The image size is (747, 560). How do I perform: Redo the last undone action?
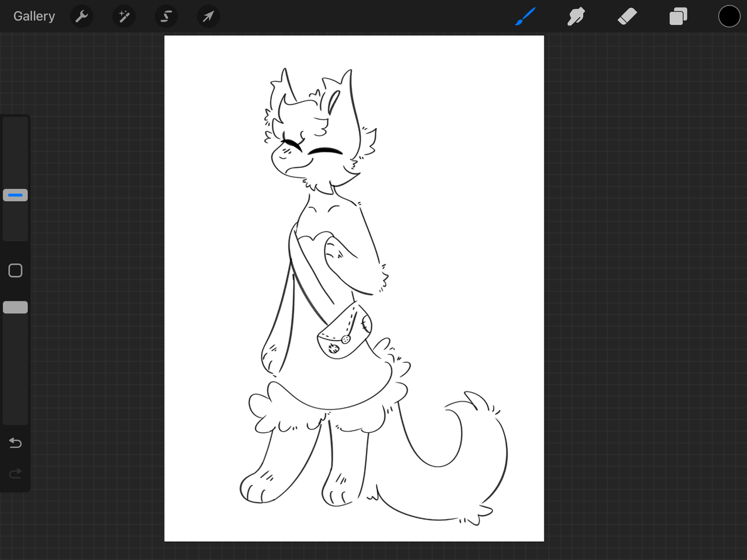[15, 473]
